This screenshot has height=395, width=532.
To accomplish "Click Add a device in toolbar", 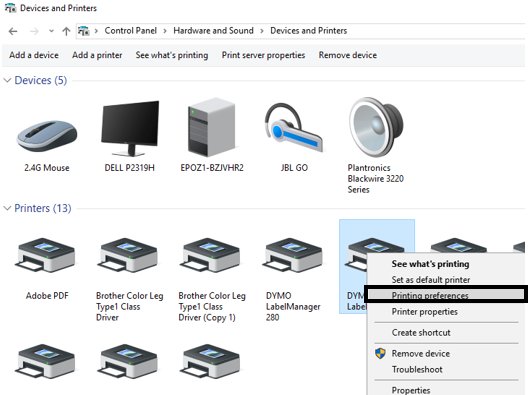I will pos(34,55).
